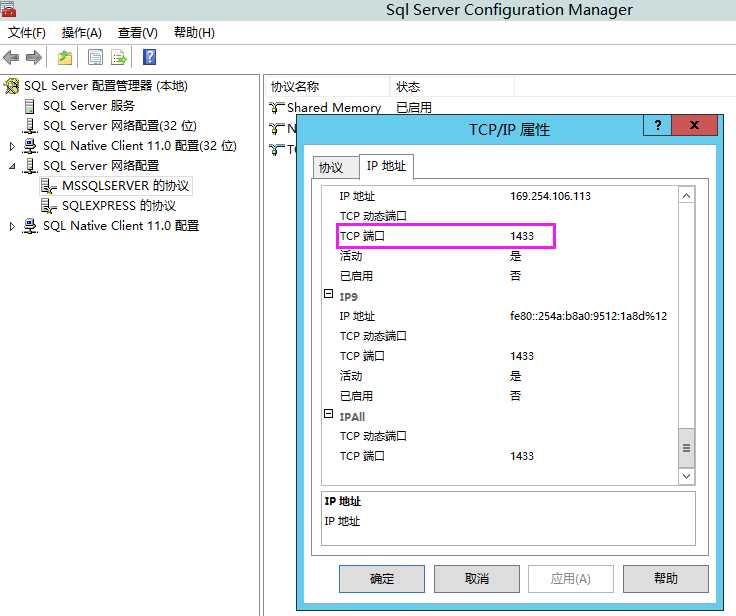736x616 pixels.
Task: Select the Shared Memory protocol row
Action: (350, 108)
